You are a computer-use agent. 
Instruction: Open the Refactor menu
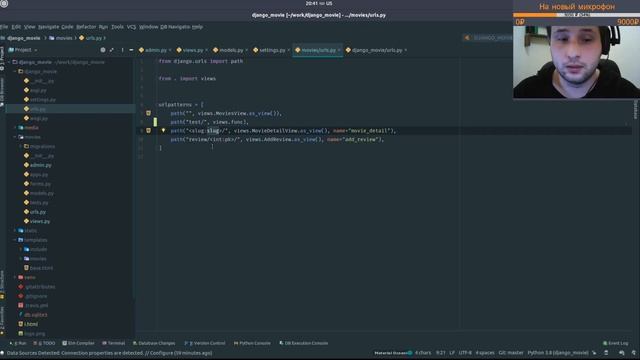[x=86, y=27]
